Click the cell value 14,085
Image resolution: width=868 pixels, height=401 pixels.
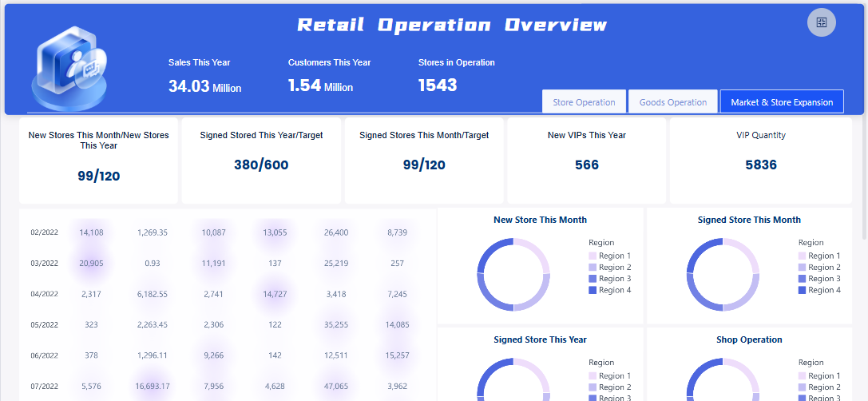[397, 325]
